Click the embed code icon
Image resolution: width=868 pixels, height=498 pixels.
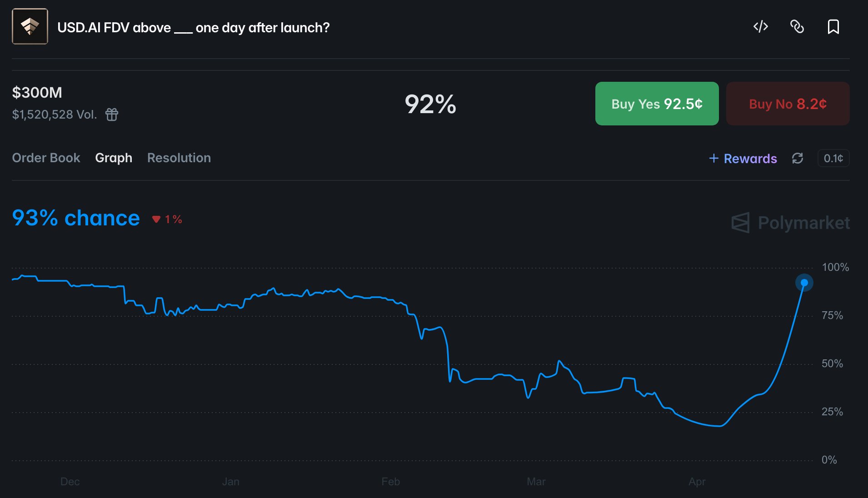coord(760,27)
